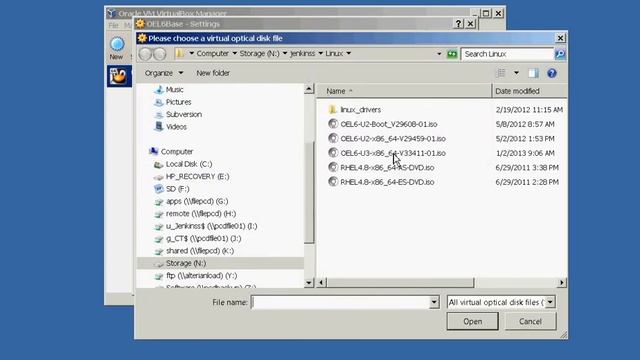Click the Subversion library icon
640x360 pixels.
point(159,115)
